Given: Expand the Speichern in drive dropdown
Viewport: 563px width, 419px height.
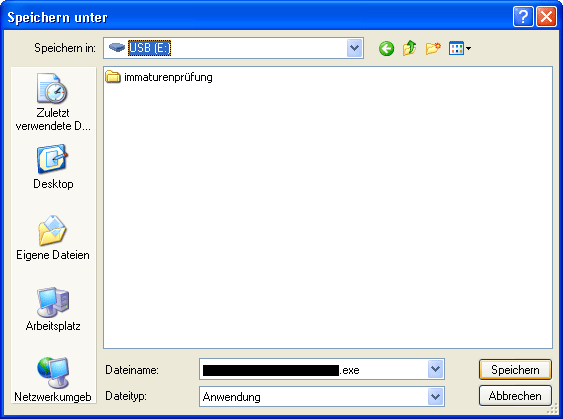Looking at the screenshot, I should [x=354, y=48].
